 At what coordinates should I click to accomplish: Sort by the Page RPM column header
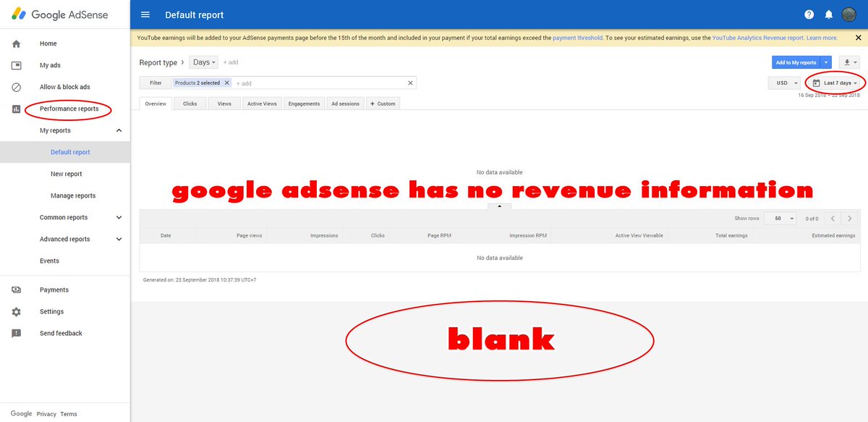tap(439, 235)
